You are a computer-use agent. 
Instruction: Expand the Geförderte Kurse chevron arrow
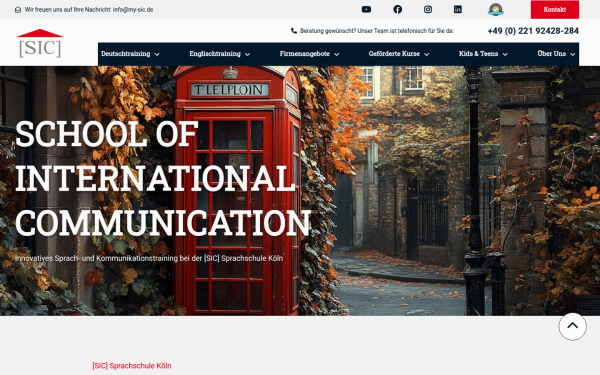[427, 54]
